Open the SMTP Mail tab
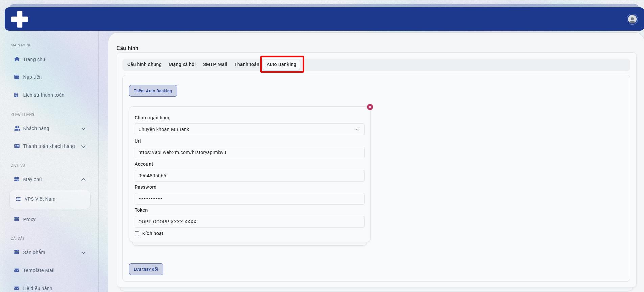Viewport: 644px width, 292px height. coord(215,64)
